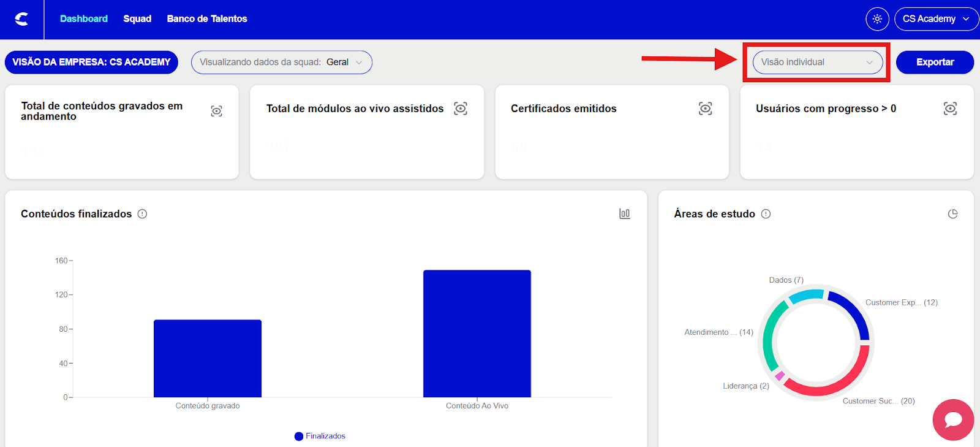Expand the squad selector showing Geral
Image resolution: width=980 pixels, height=447 pixels.
[x=282, y=62]
